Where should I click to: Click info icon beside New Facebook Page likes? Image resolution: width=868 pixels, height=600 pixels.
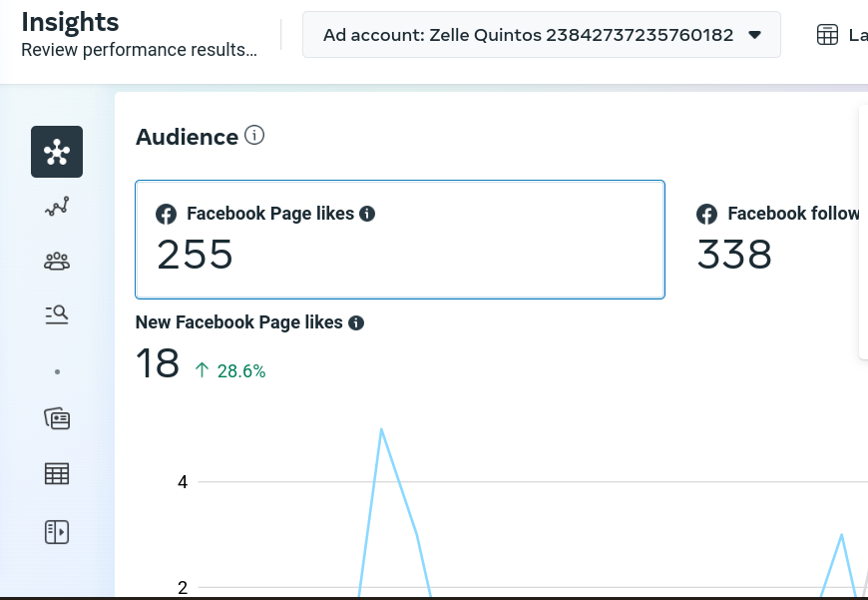(356, 322)
